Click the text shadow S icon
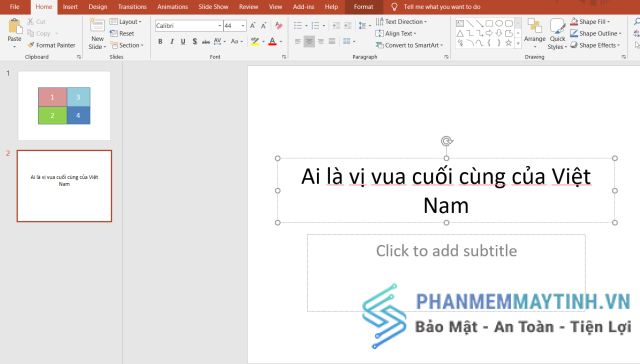 (x=195, y=41)
